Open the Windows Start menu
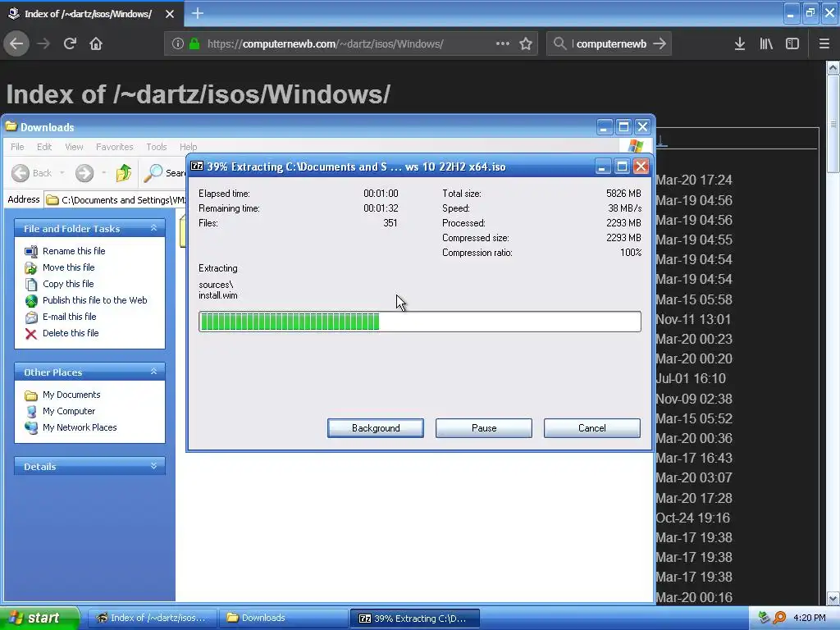The height and width of the screenshot is (630, 840). click(39, 618)
